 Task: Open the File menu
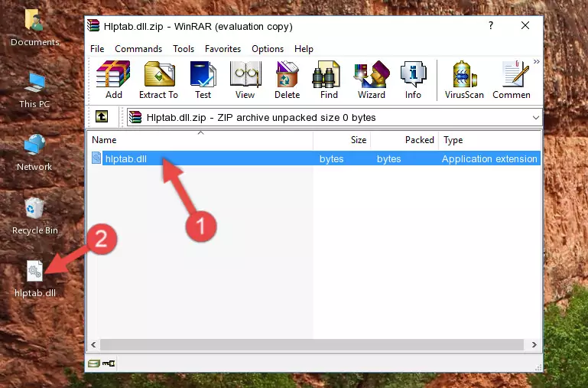point(97,49)
